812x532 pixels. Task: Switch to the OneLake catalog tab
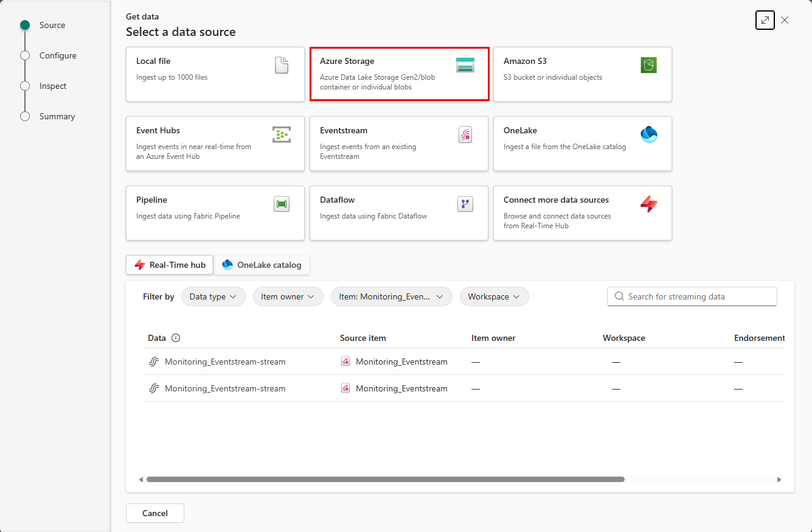pyautogui.click(x=262, y=265)
